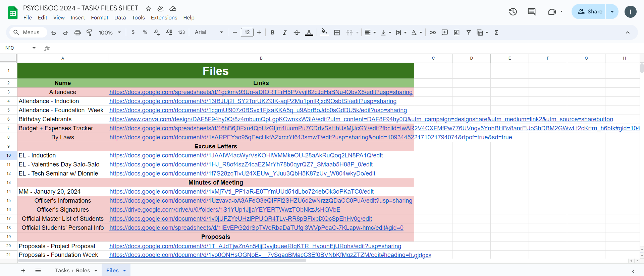The height and width of the screenshot is (276, 644).
Task: Expand the Share options arrow
Action: point(612,12)
